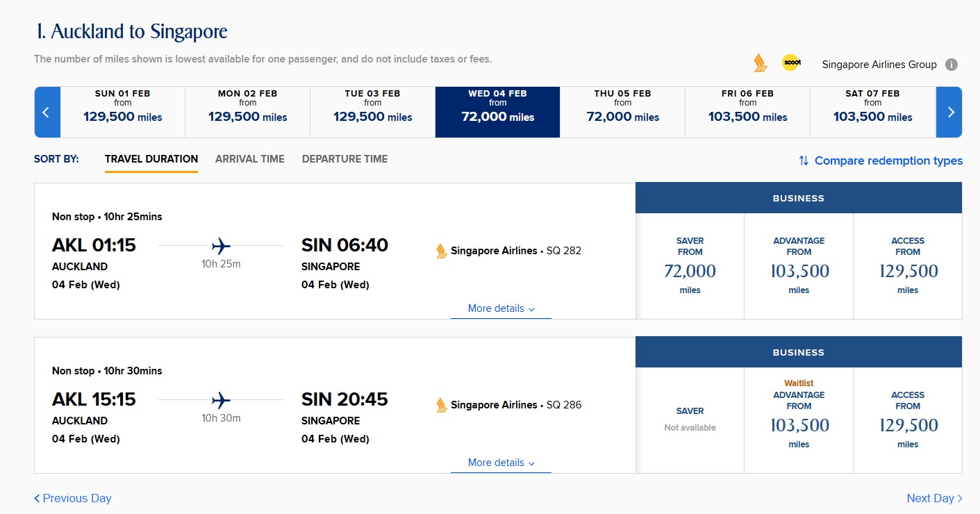Open the Singapore Airlines Group info icon

pos(952,65)
